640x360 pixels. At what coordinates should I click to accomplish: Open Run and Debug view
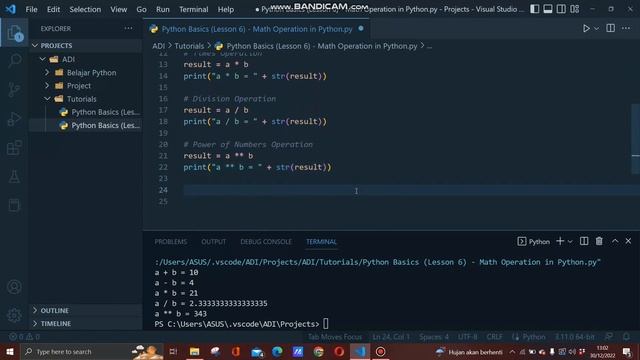[x=14, y=119]
